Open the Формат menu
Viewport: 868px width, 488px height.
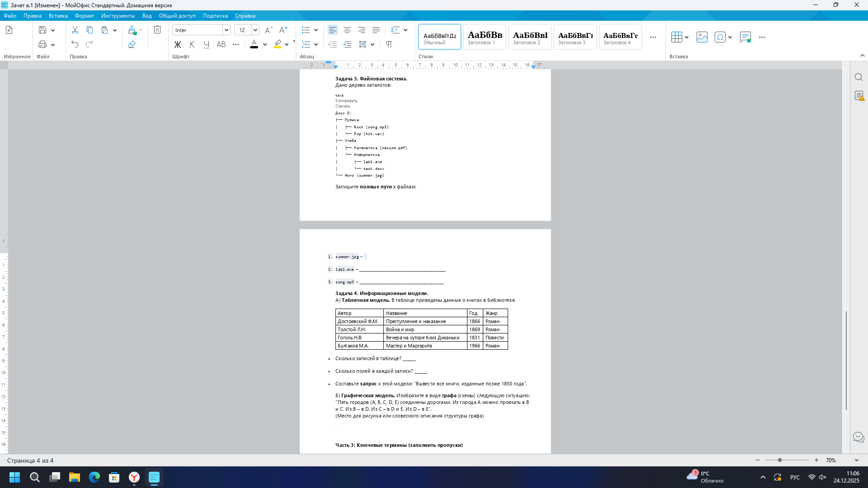point(85,16)
